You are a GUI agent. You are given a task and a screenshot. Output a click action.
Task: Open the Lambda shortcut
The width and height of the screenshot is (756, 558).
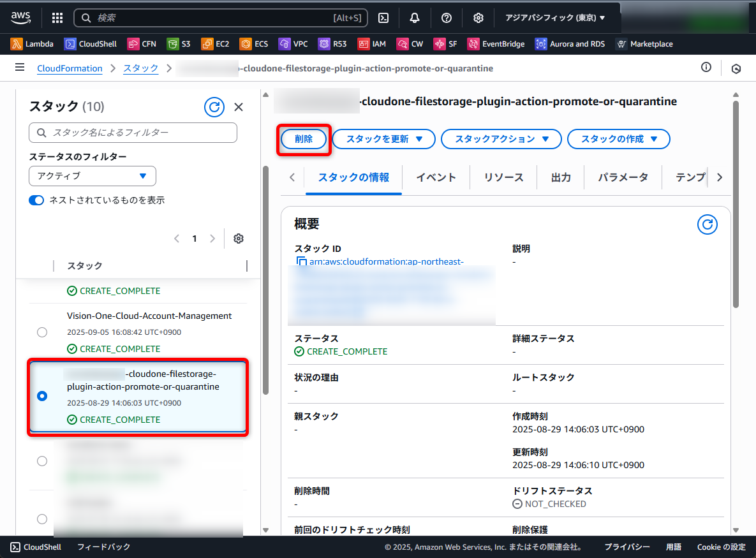[32, 44]
